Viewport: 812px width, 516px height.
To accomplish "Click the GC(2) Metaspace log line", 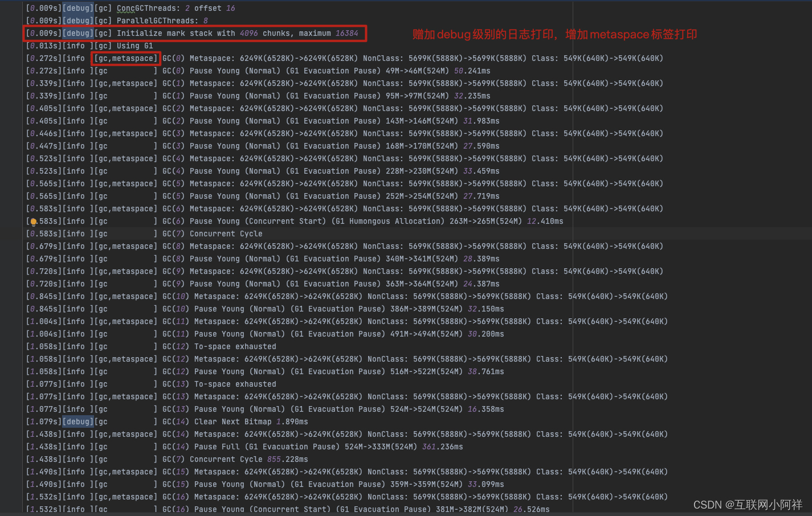I will [x=345, y=108].
